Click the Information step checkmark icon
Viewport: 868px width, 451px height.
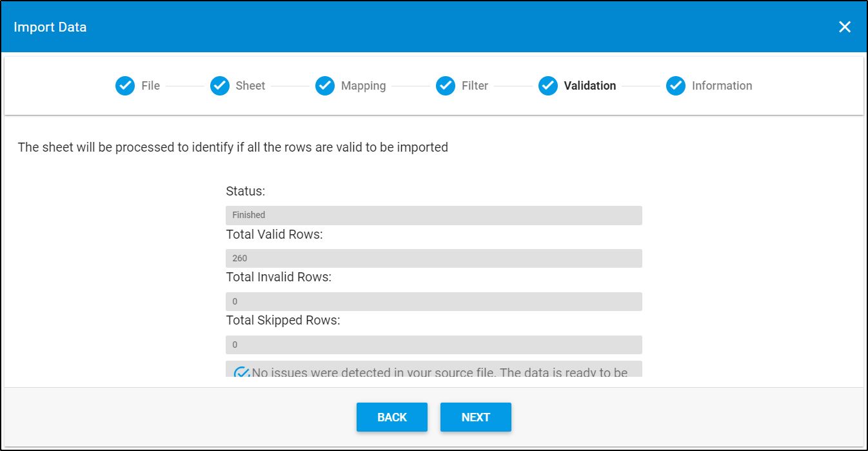coord(676,85)
